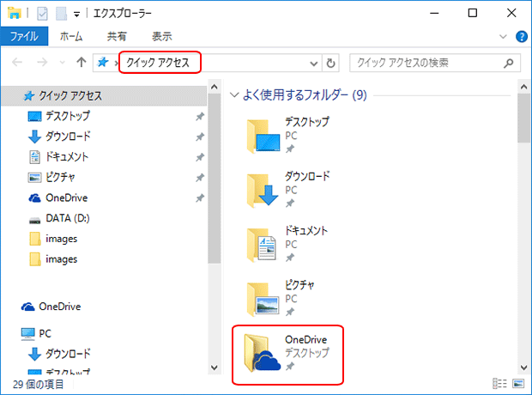Click navigation pane scrollbar down arrow
This screenshot has width=532, height=395.
click(215, 368)
